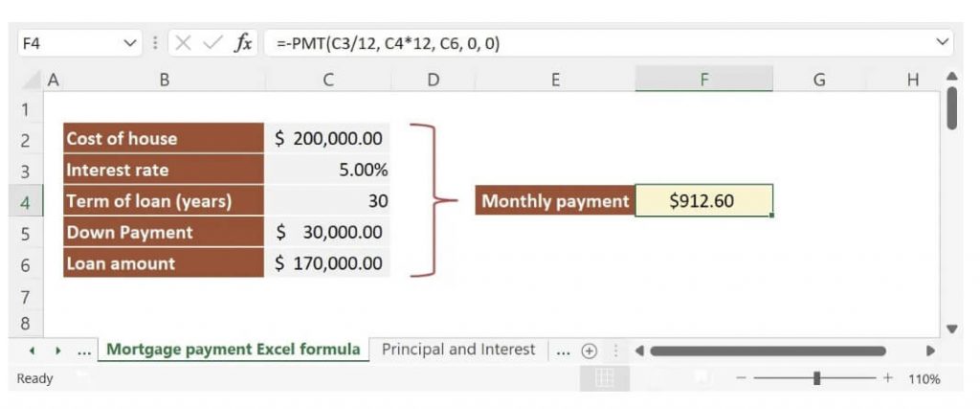Open the Name Box dropdown arrow
The width and height of the screenshot is (980, 409).
point(130,43)
